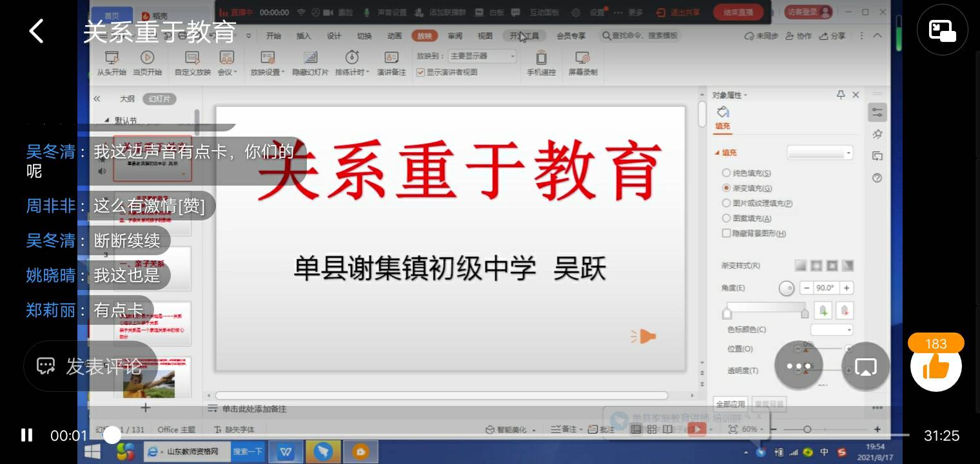The image size is (980, 464).
Task: Decrease angle with minus stepper
Action: tap(807, 288)
